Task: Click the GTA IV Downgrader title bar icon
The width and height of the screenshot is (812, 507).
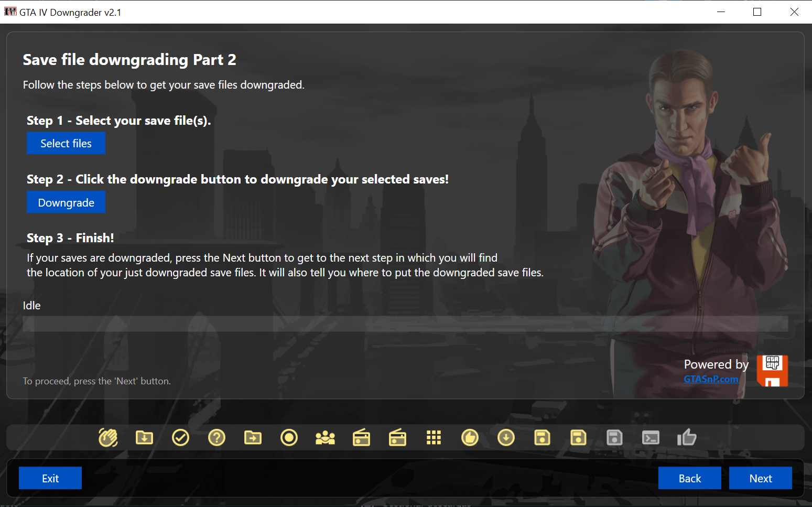Action: (10, 12)
